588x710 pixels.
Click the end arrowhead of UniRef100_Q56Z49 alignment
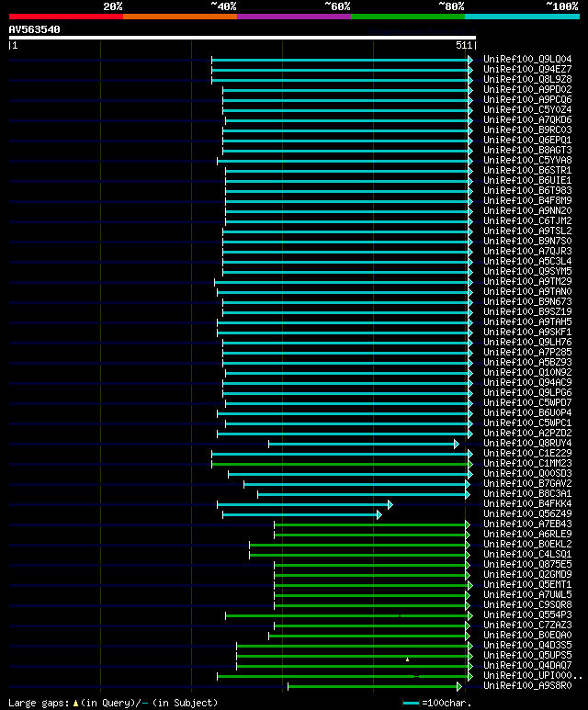(x=379, y=515)
